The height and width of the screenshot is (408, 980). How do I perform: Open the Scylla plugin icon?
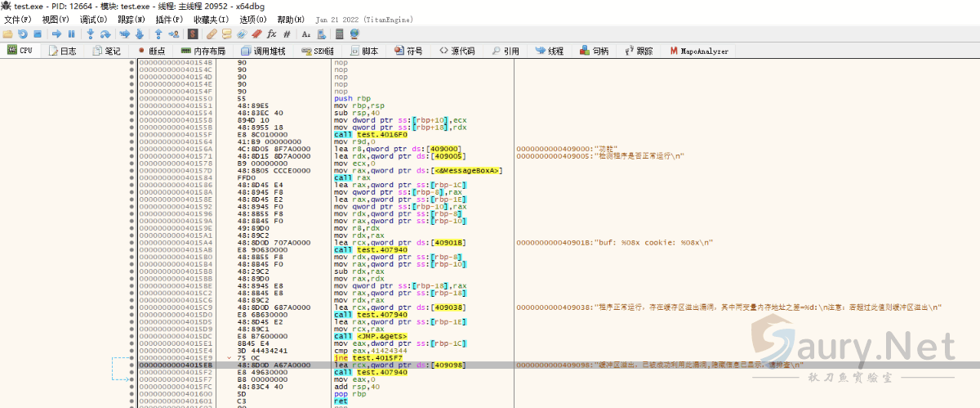coord(193,34)
